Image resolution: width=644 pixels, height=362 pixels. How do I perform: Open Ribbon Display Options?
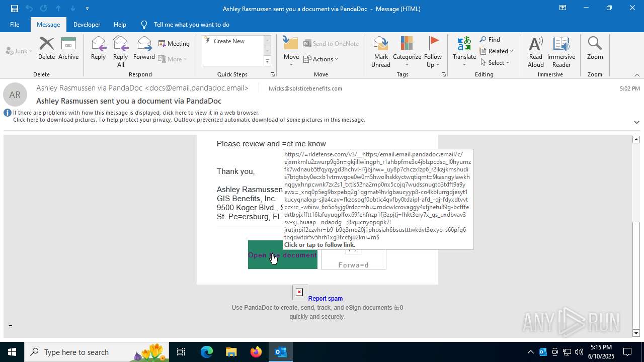click(x=562, y=8)
